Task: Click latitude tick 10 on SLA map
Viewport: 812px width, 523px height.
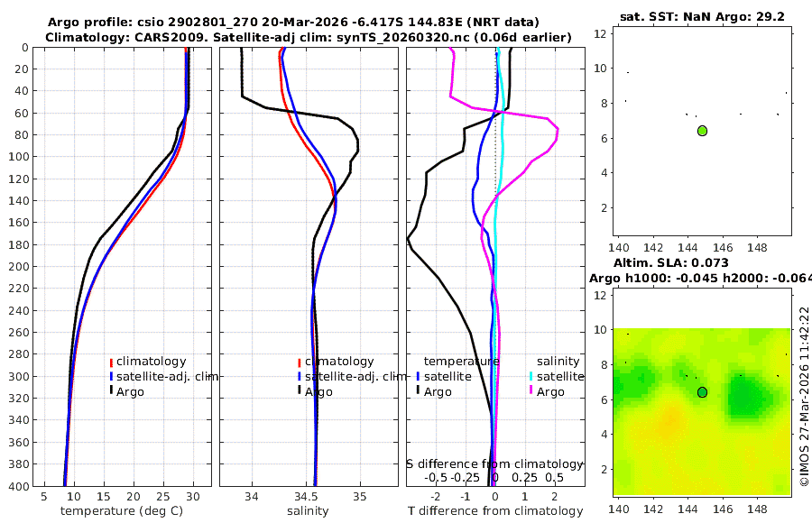Action: pos(600,330)
